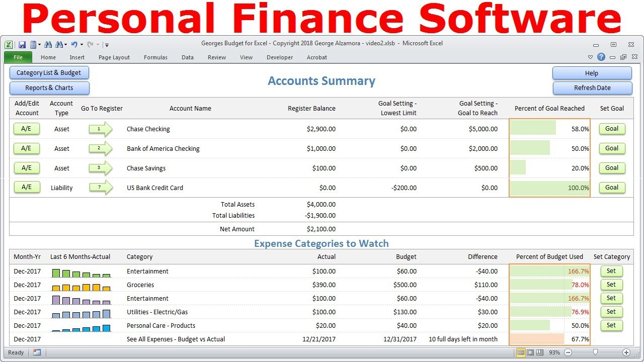The image size is (644, 362).
Task: Click the Undo icon
Action: coord(74,44)
